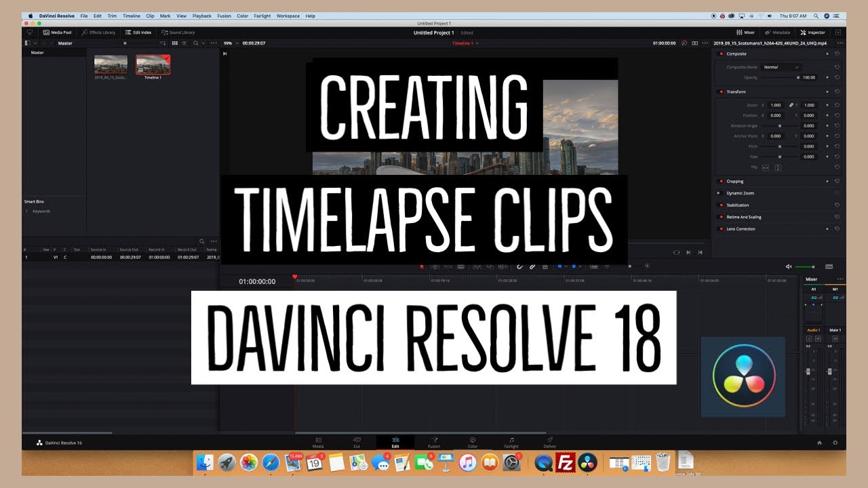
Task: Open Safari from the dock
Action: click(x=271, y=462)
